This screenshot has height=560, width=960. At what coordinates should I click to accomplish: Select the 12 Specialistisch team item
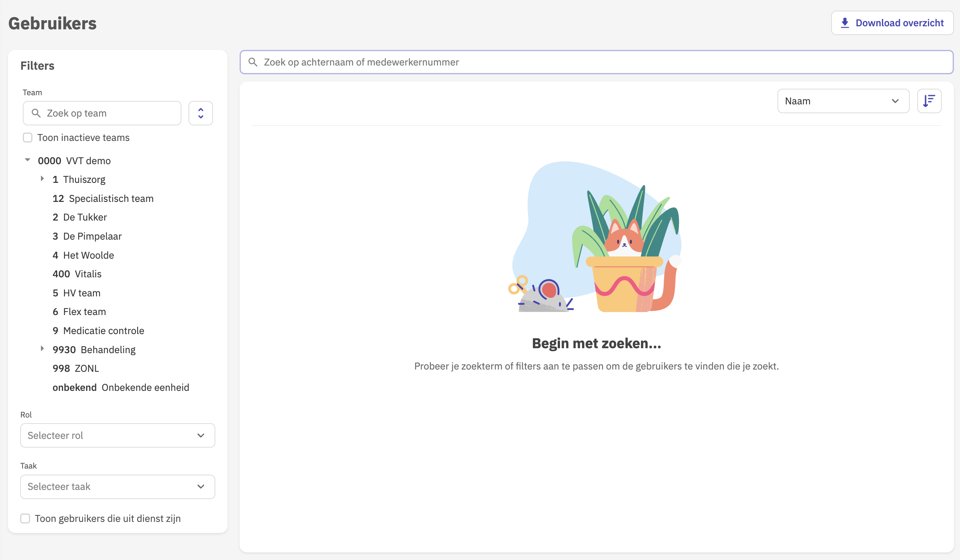point(103,198)
